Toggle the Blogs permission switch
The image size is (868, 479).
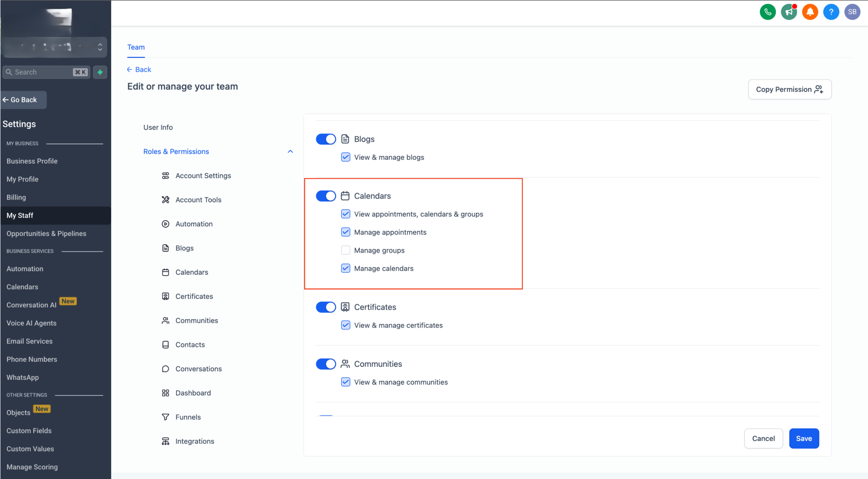326,139
